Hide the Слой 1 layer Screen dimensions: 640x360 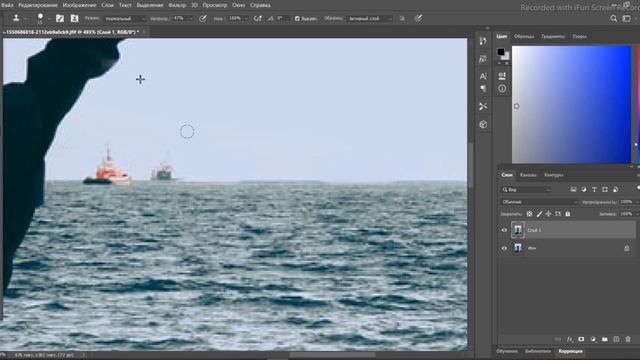pos(504,230)
